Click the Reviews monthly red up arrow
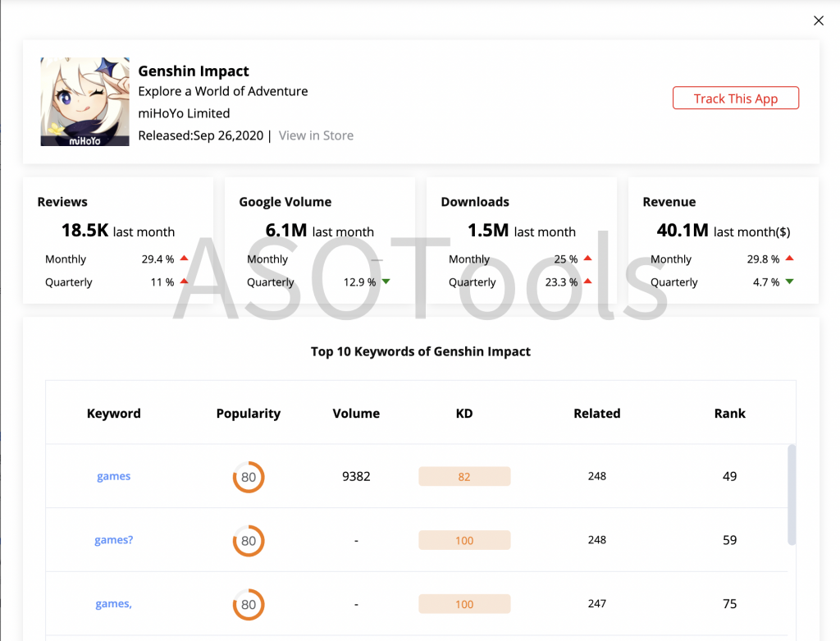840x641 pixels. [185, 259]
